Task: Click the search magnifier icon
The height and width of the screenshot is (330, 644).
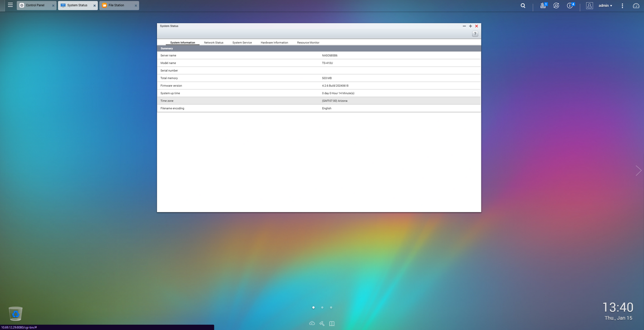Action: [523, 6]
